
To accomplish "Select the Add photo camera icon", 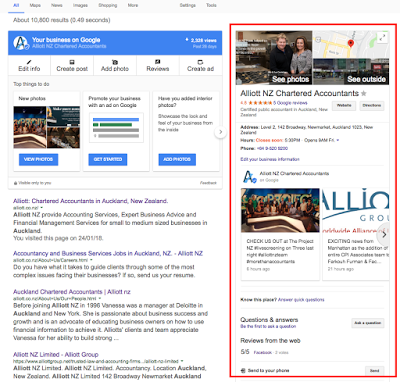I will (x=115, y=62).
